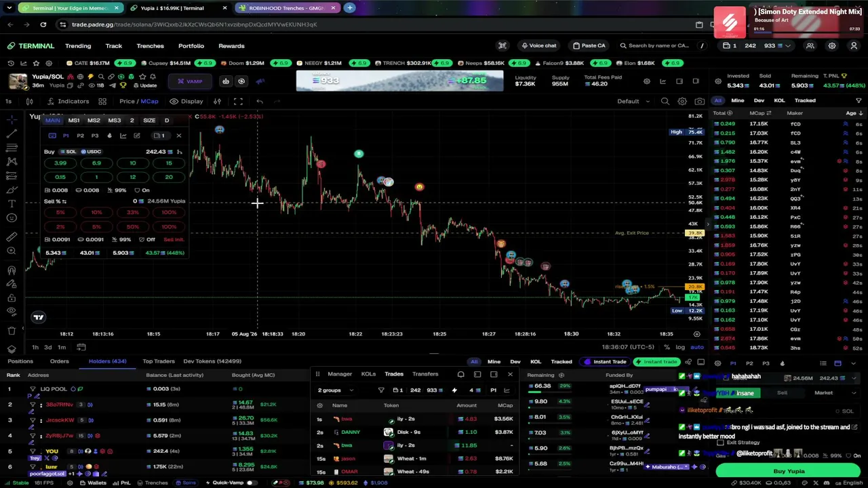Switch to the Positions tab

tap(20, 361)
